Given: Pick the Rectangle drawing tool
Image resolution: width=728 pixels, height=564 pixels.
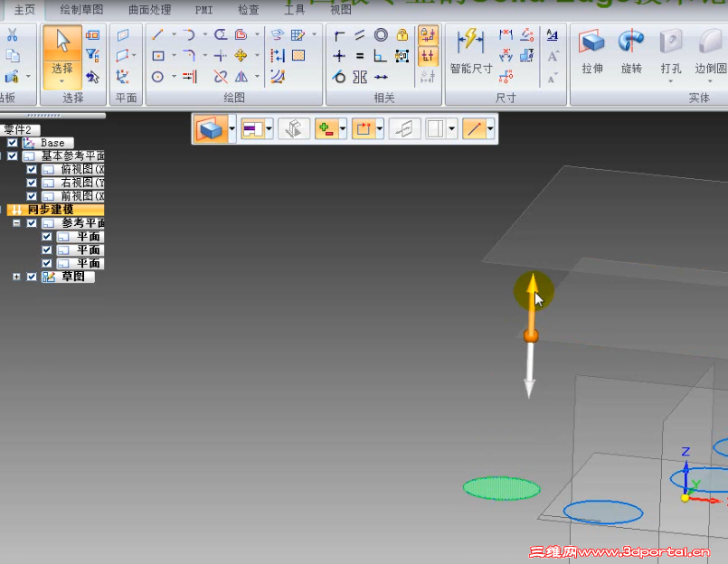Looking at the screenshot, I should point(158,56).
